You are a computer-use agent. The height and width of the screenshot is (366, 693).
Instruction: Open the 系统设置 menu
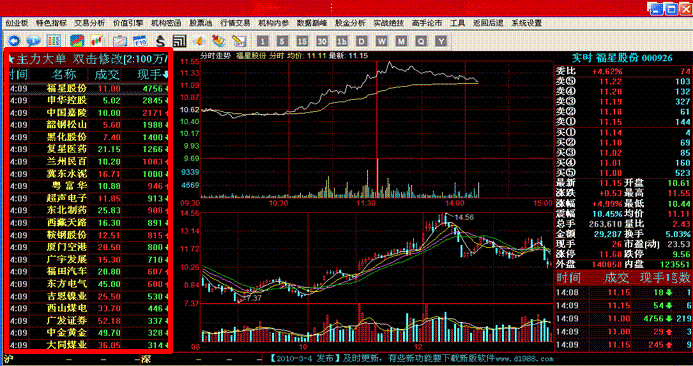coord(527,23)
